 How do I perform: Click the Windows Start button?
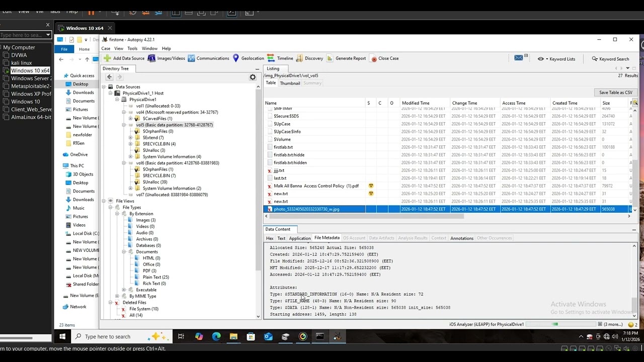point(62,336)
